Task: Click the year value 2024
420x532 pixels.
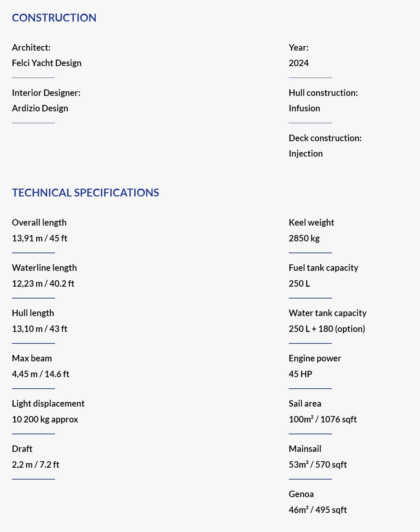Action: click(299, 63)
